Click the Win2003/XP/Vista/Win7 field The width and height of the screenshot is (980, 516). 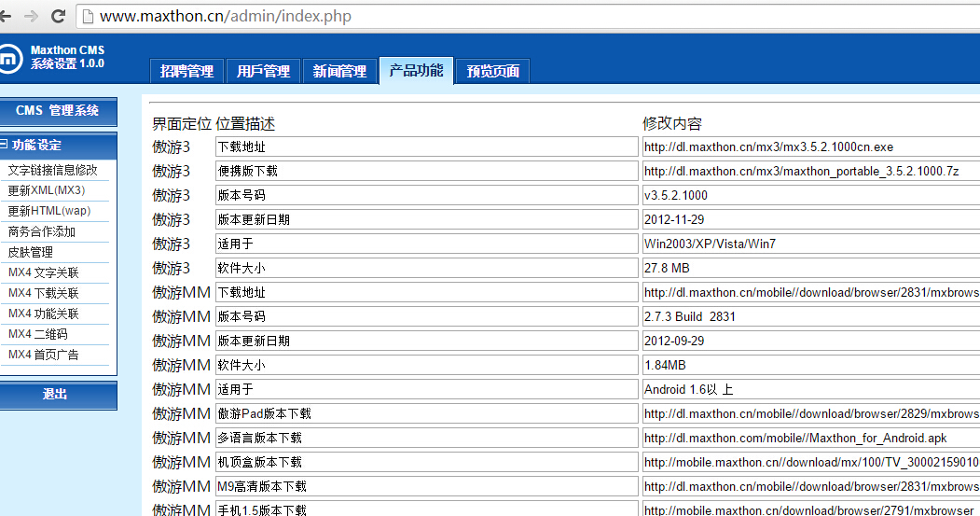click(810, 244)
